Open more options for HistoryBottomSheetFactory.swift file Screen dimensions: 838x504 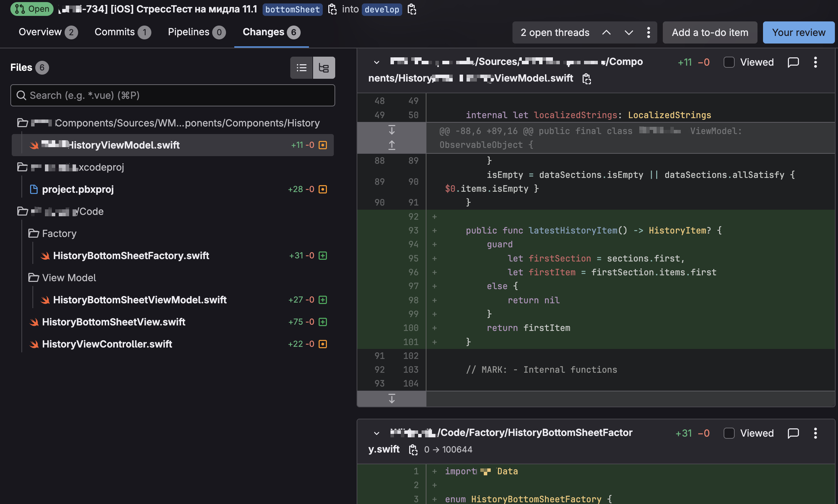pos(816,433)
